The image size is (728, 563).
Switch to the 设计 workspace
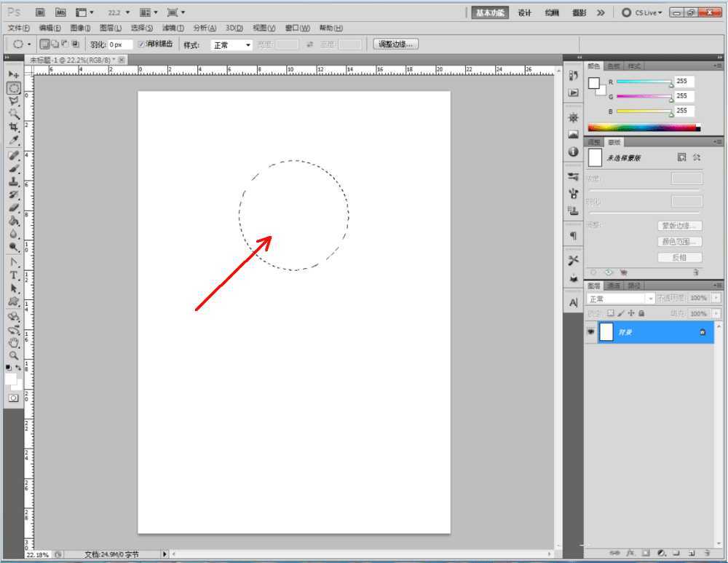[524, 12]
